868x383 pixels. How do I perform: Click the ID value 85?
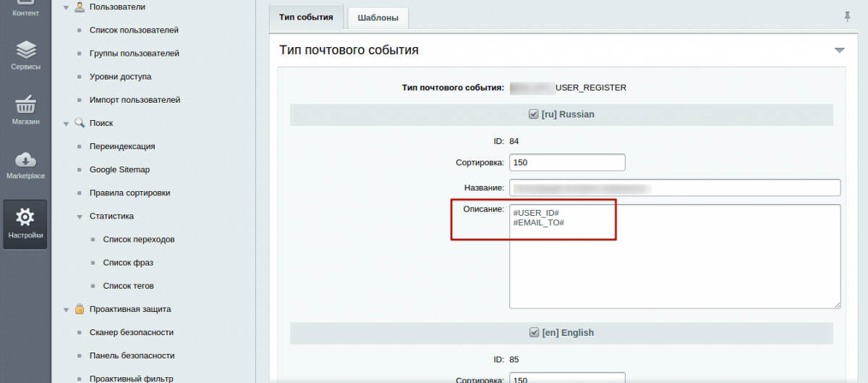514,359
